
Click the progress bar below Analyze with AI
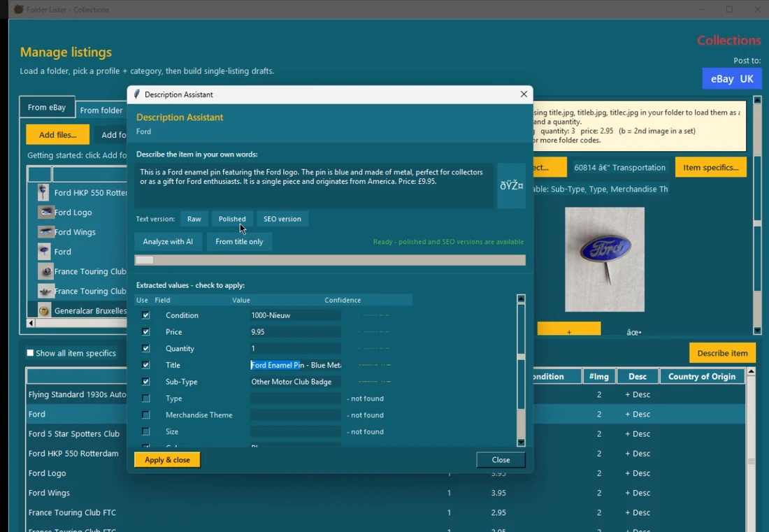(x=329, y=259)
